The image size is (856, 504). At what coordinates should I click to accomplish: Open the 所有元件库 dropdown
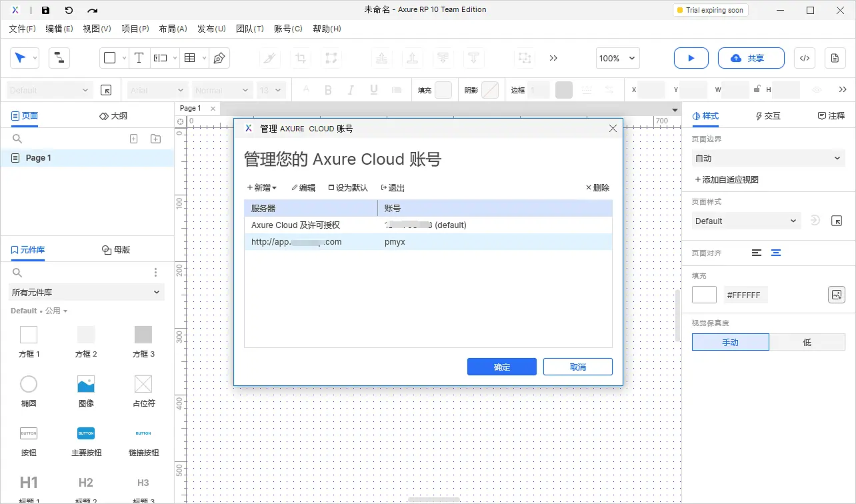click(x=85, y=292)
